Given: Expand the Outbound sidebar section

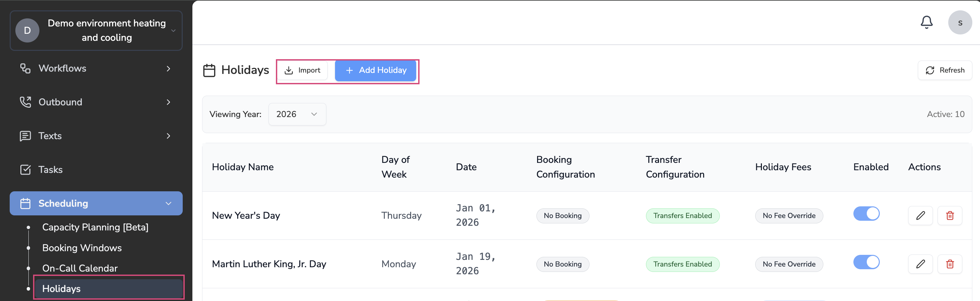Looking at the screenshot, I should coord(168,102).
